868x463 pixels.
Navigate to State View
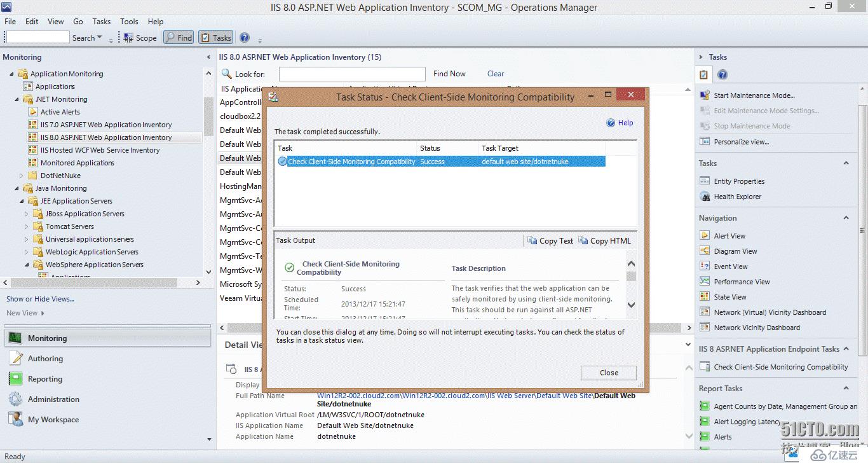(x=730, y=297)
